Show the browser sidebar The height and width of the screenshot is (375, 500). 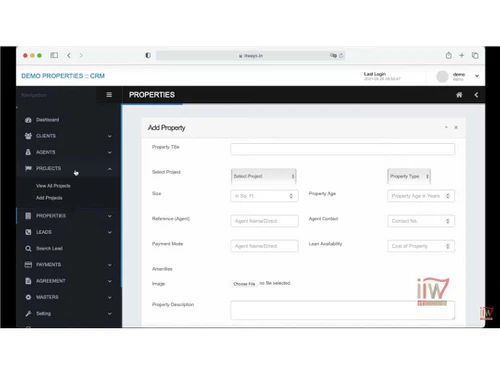point(54,55)
